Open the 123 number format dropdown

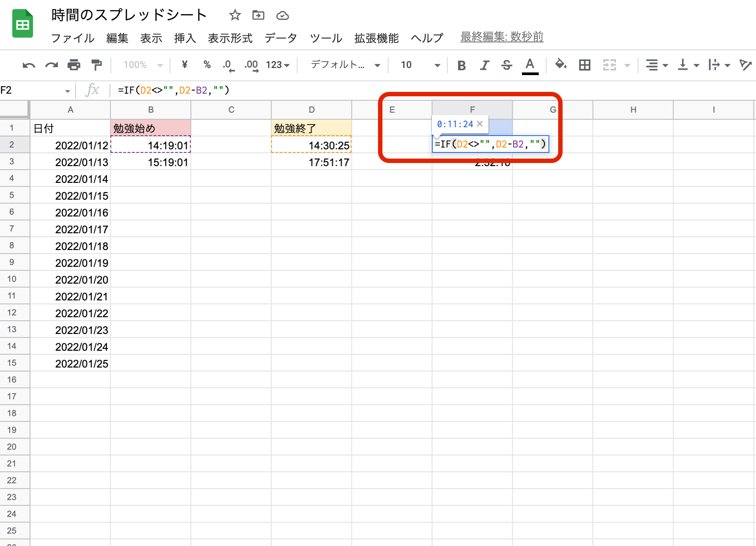[x=278, y=65]
